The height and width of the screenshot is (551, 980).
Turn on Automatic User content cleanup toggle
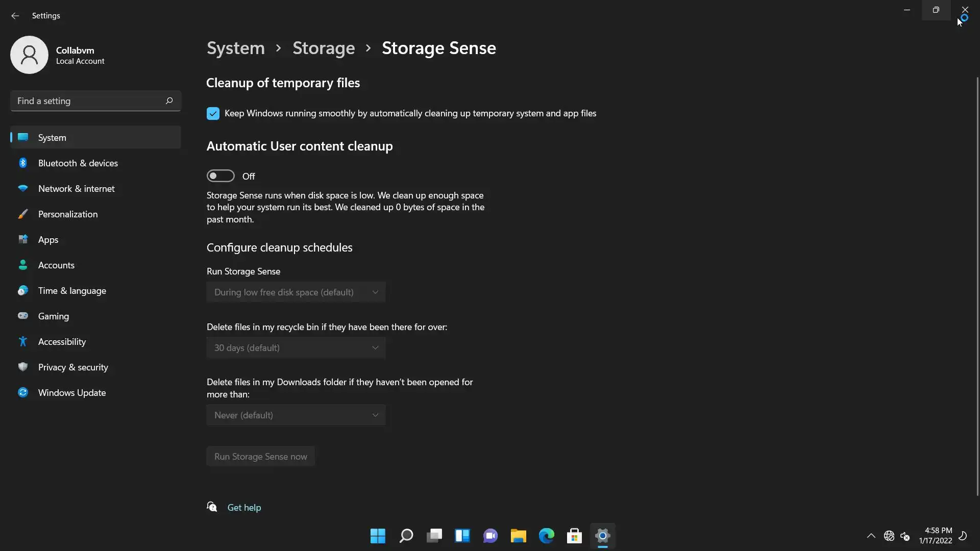(220, 176)
